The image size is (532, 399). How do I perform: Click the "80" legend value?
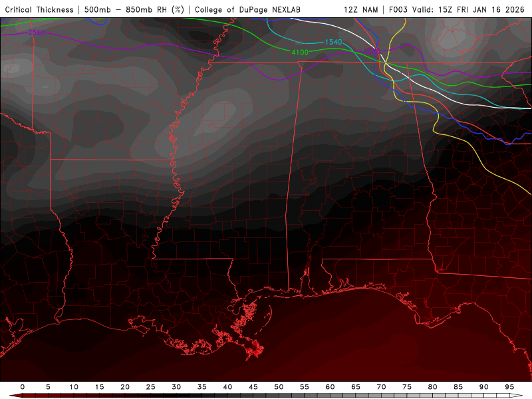click(432, 387)
